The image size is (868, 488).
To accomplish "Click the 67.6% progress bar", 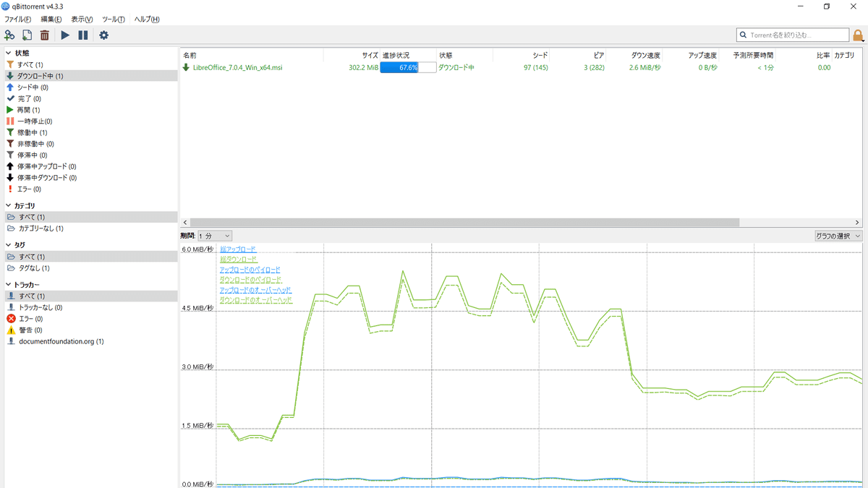I will pos(408,67).
